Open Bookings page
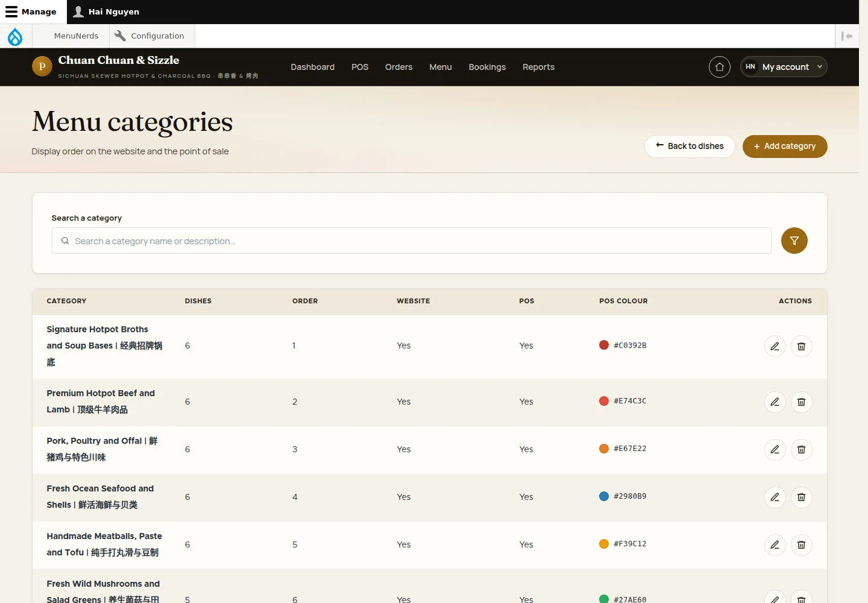The width and height of the screenshot is (868, 603). click(x=487, y=67)
